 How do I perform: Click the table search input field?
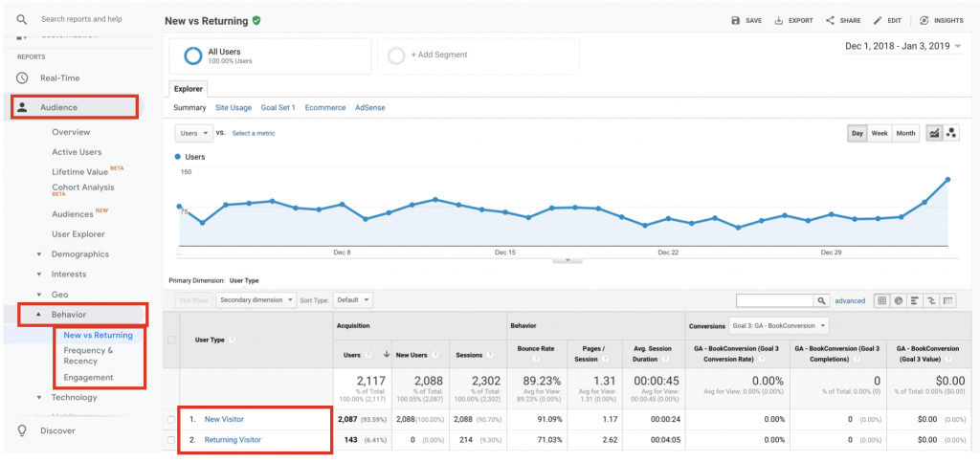point(774,300)
